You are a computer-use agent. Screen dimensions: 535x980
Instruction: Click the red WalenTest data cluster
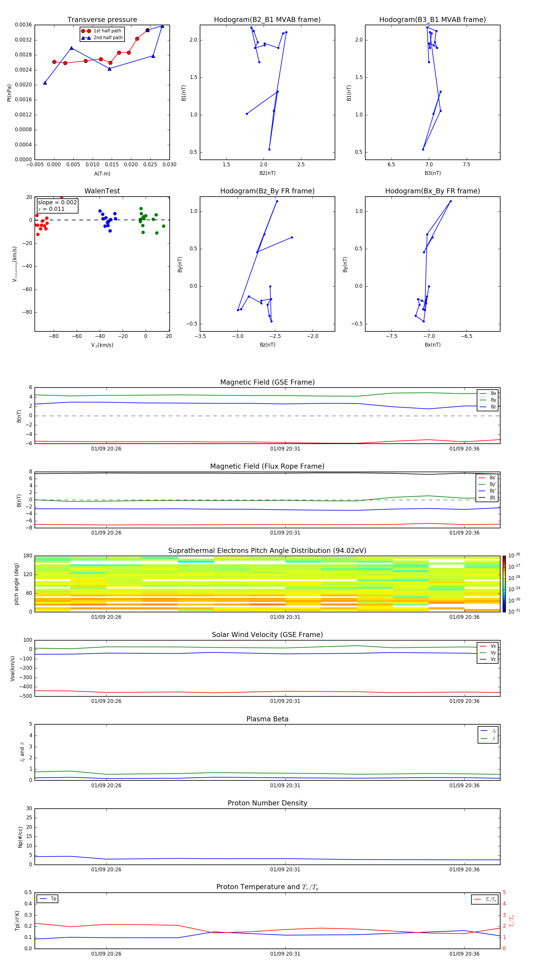pos(42,225)
